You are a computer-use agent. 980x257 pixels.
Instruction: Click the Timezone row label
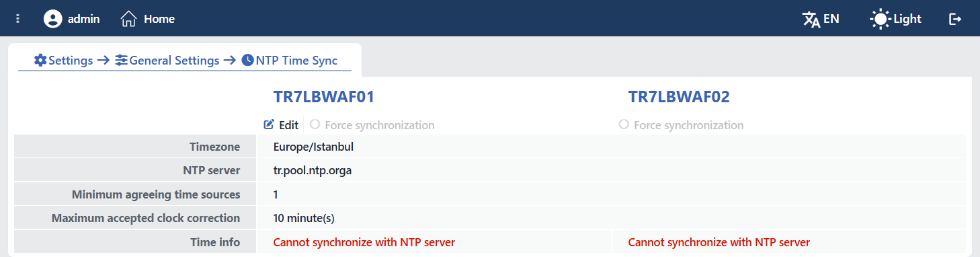coord(215,147)
